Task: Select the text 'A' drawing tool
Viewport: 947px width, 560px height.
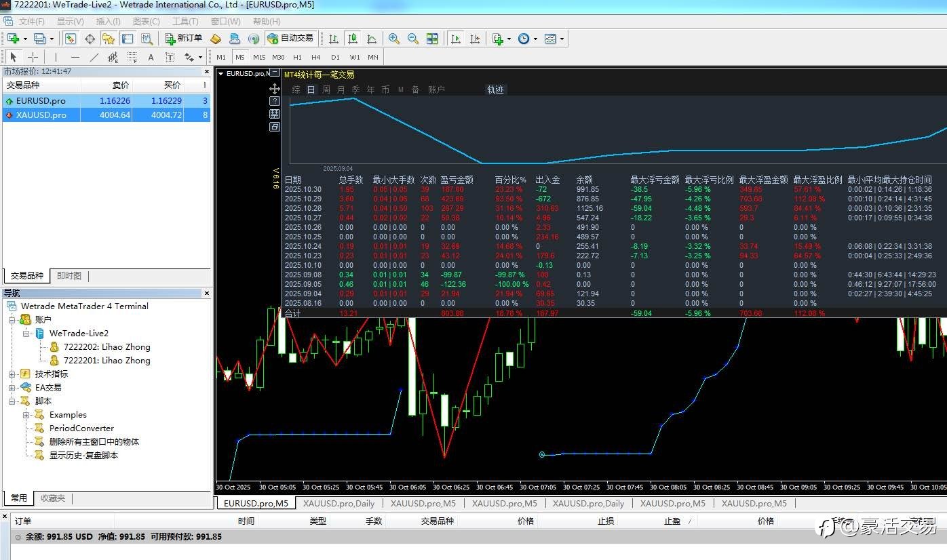Action: [151, 57]
